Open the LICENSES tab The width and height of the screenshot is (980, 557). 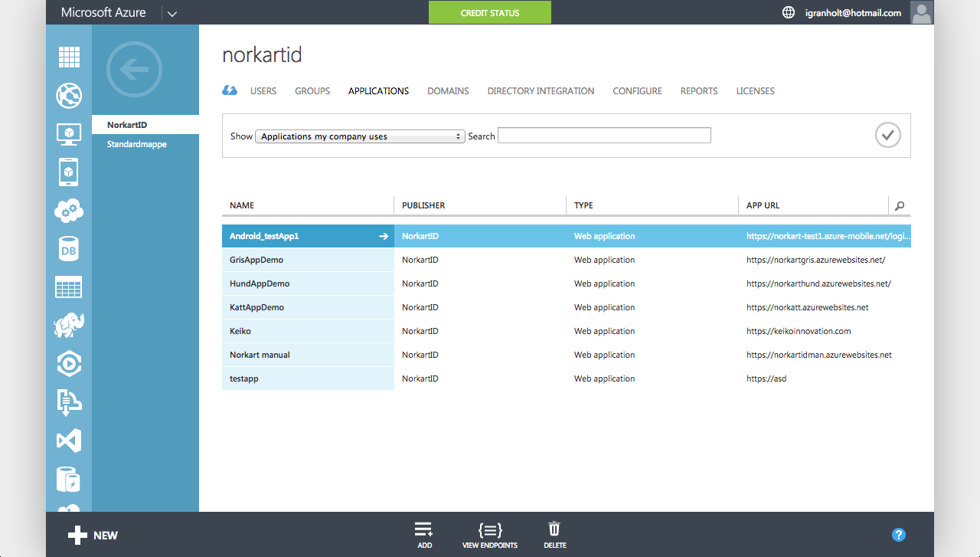[x=756, y=90]
